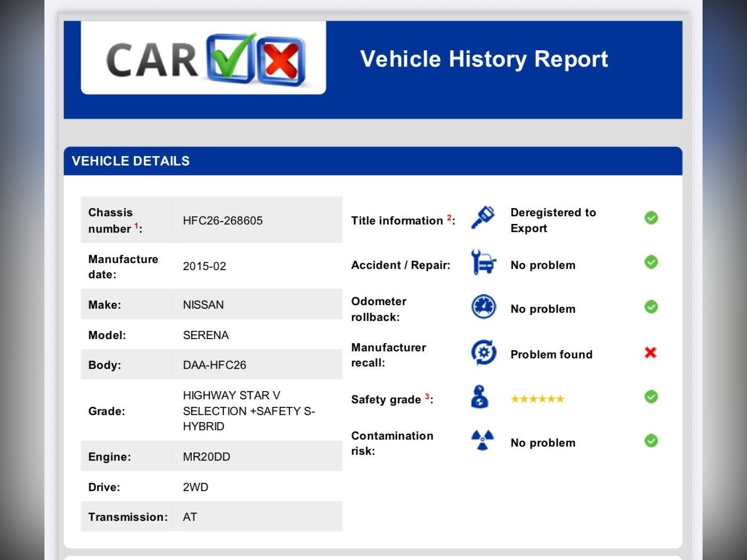Screen dimensions: 747x560
Task: Click the red X beside Problem found
Action: tap(650, 352)
